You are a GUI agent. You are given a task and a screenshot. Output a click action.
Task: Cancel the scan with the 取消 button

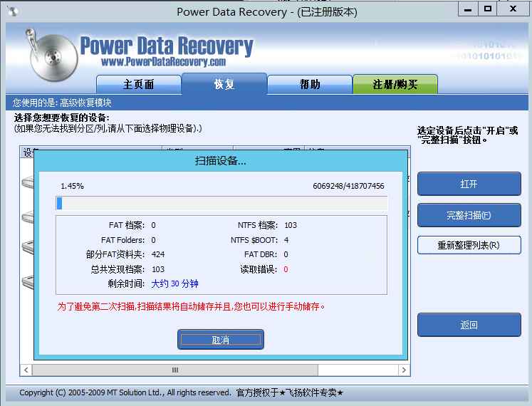pyautogui.click(x=221, y=340)
